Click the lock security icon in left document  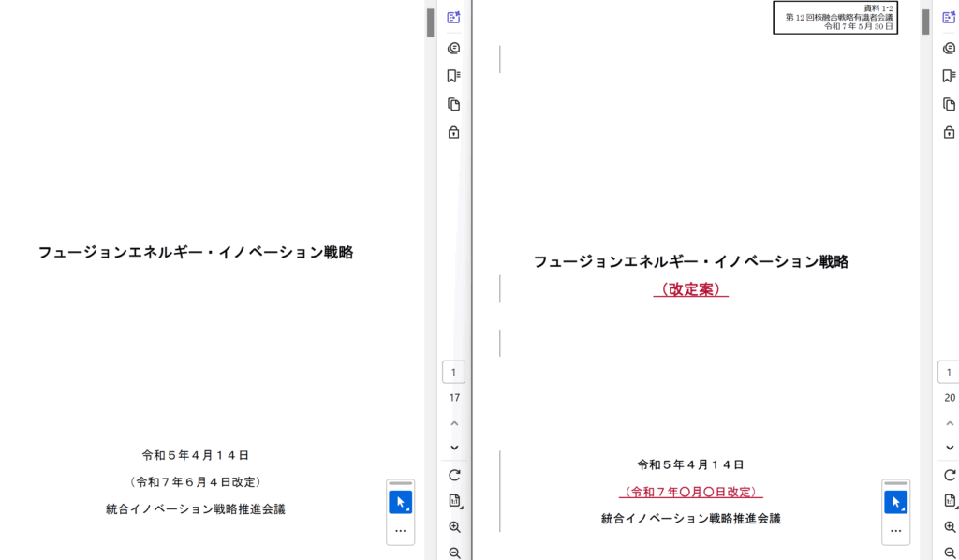(x=454, y=132)
